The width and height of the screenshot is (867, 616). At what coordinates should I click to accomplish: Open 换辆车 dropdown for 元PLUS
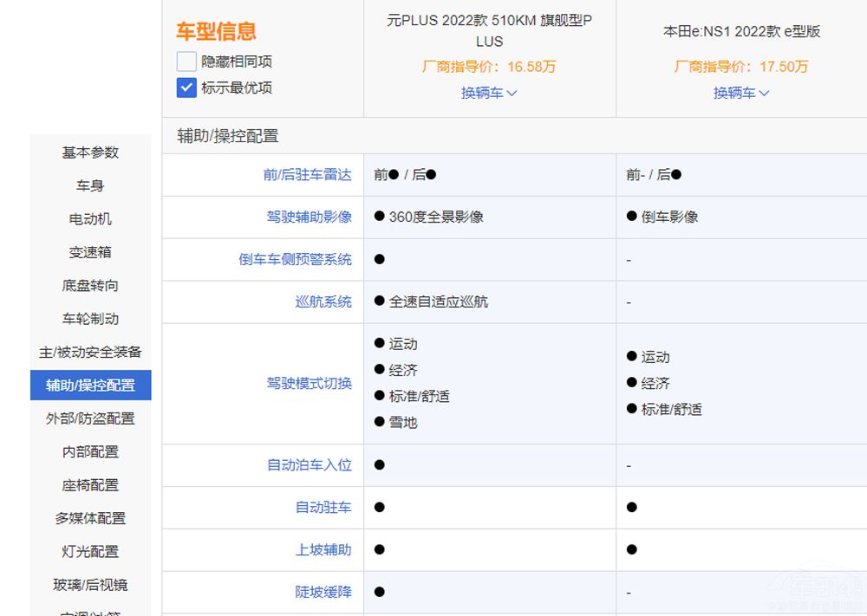[x=489, y=93]
